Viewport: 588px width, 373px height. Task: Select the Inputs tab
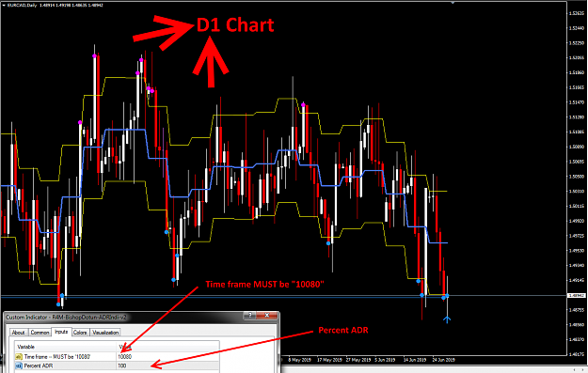[x=61, y=332]
